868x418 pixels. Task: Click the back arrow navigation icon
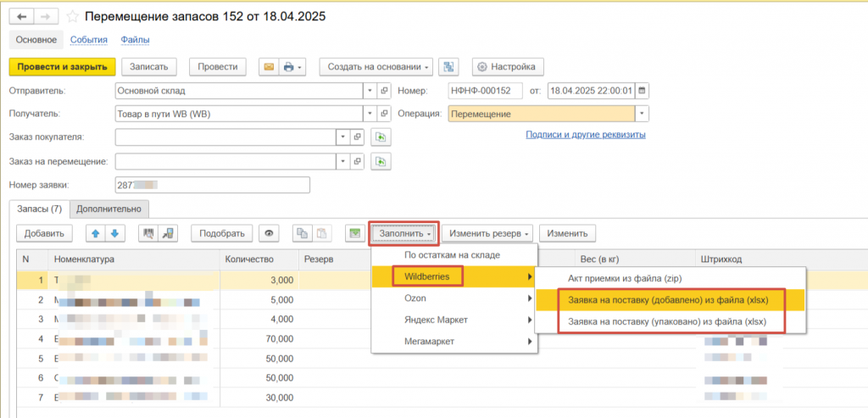pos(20,17)
